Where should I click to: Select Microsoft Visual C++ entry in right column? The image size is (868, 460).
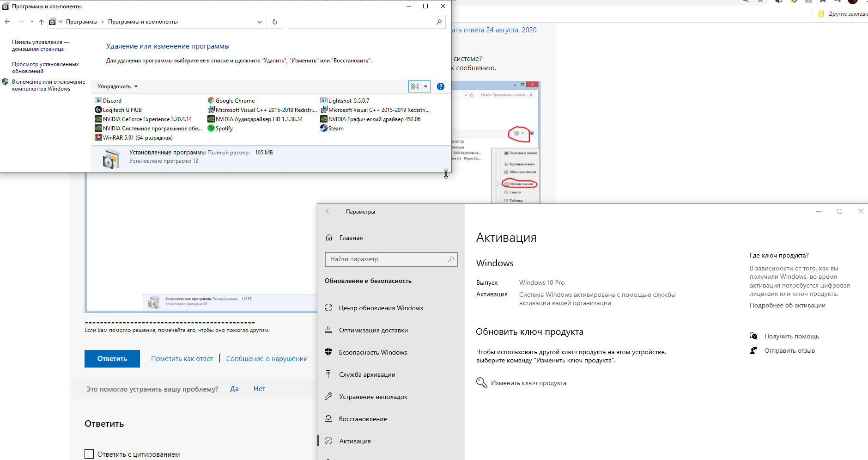pos(375,110)
